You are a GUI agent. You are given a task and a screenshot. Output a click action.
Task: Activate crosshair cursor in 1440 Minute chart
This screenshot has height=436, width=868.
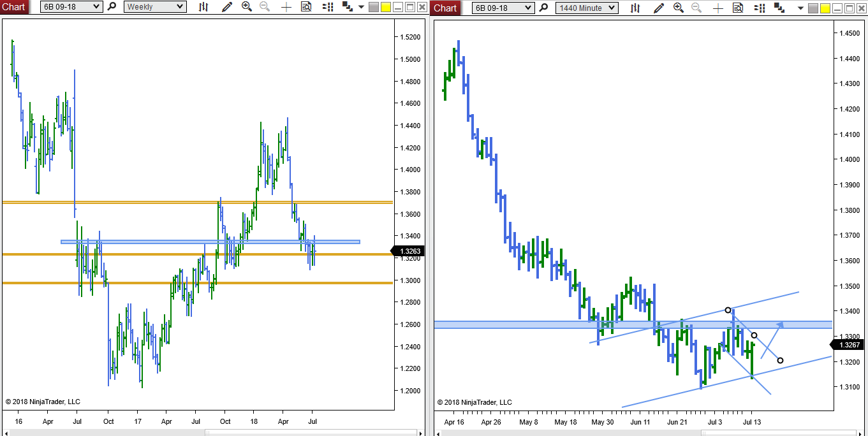click(x=717, y=8)
